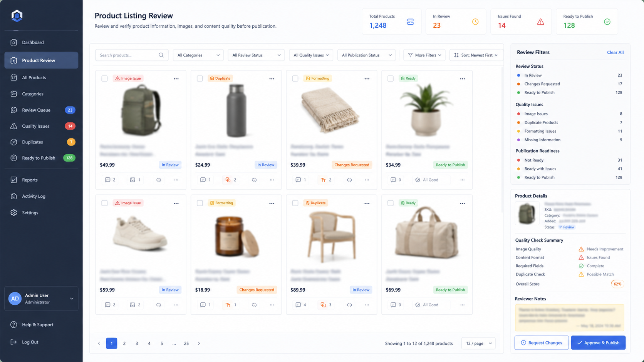The width and height of the screenshot is (644, 362).
Task: Copy link icon on $18.99 candle card
Action: (x=254, y=305)
